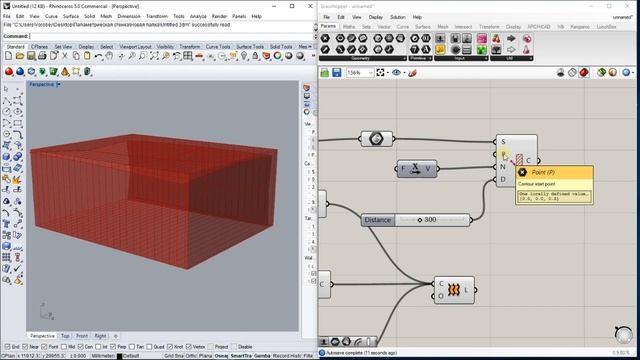Open the dropdown beside the blue sphere Grasshopper icon

633,73
